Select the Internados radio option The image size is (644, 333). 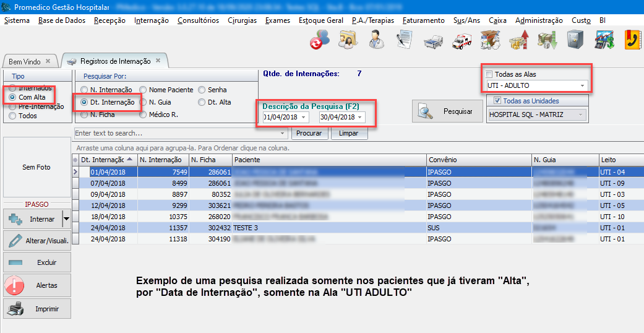[13, 88]
